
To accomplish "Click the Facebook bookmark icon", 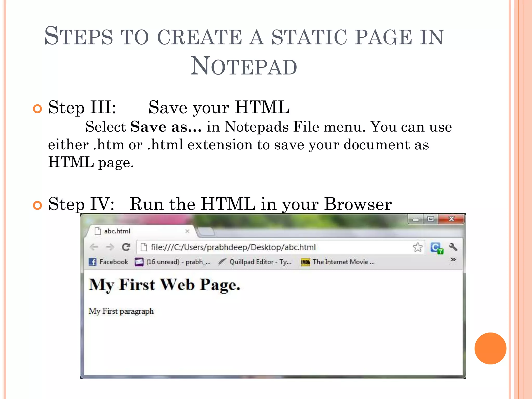I will point(92,262).
